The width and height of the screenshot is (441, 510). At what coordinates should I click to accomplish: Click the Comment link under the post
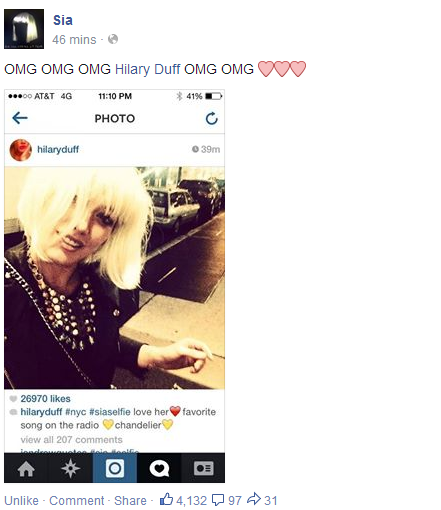(77, 501)
